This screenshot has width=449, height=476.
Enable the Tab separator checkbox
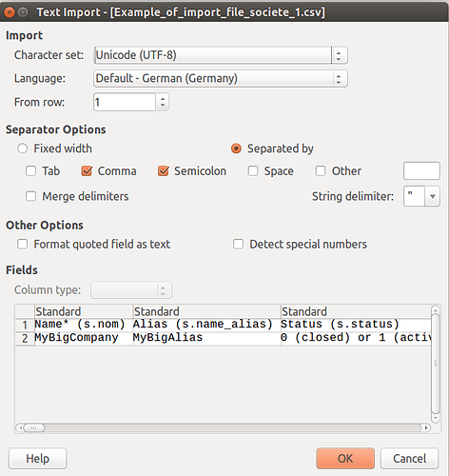(x=30, y=171)
